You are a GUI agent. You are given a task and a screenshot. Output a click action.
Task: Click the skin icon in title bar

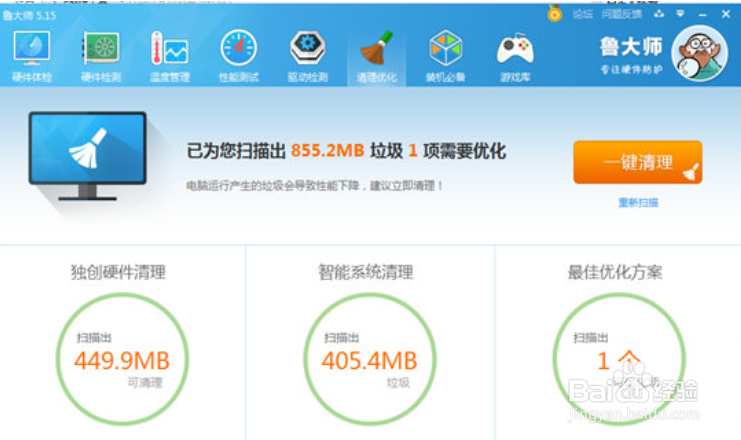tap(659, 14)
